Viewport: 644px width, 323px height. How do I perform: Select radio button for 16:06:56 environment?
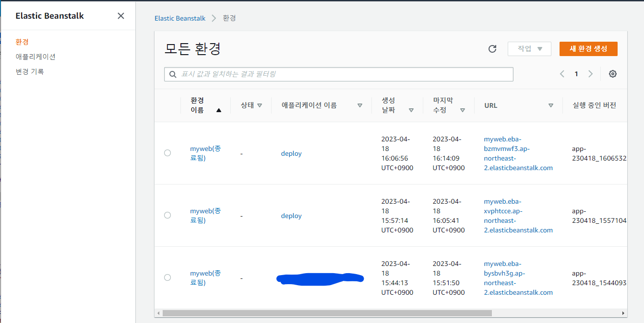167,153
